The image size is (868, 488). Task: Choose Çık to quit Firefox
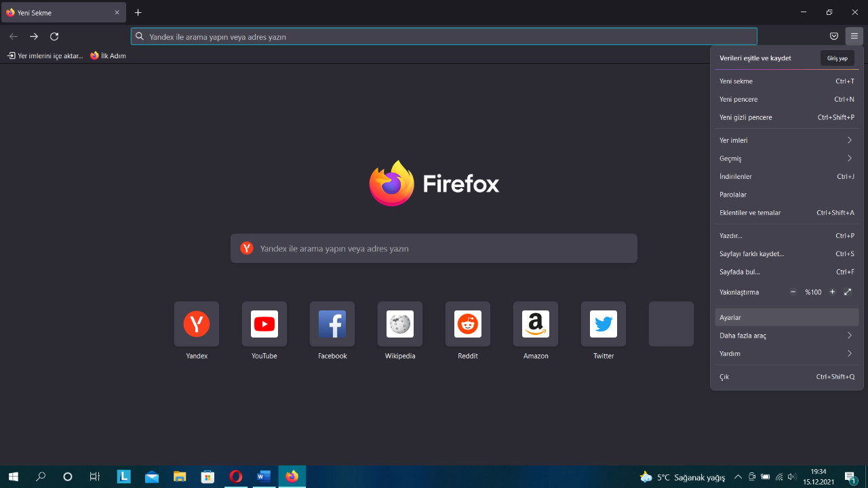(787, 377)
